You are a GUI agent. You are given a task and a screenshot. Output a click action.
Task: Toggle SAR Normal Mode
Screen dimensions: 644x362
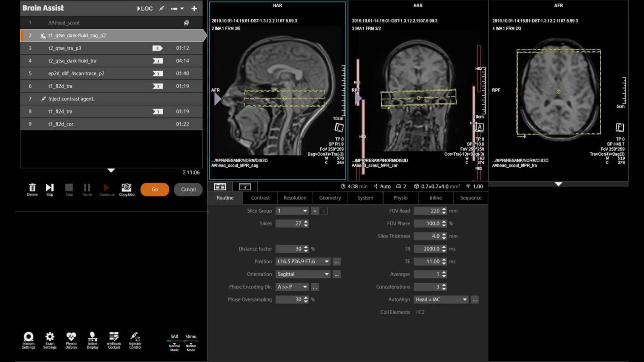[x=174, y=345]
